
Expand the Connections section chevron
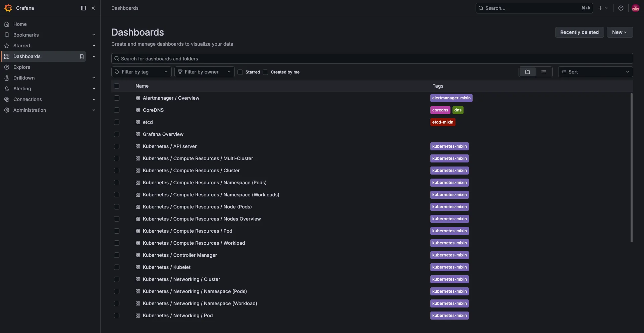pyautogui.click(x=94, y=99)
